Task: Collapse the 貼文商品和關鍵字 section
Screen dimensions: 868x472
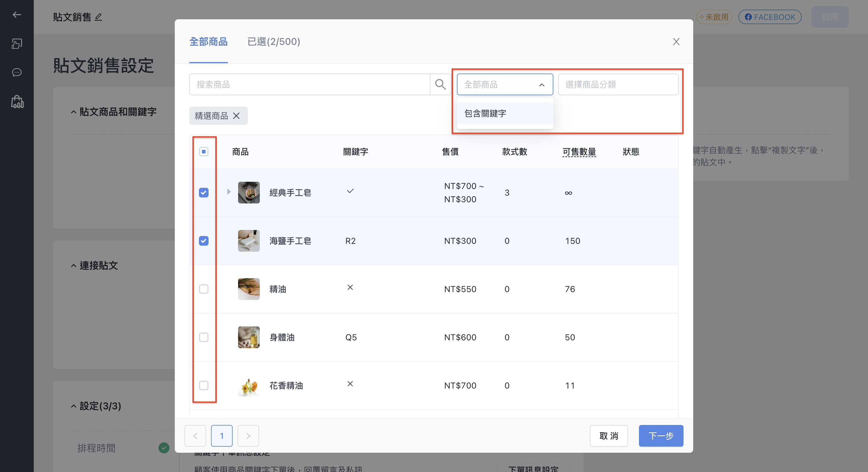Action: tap(74, 112)
